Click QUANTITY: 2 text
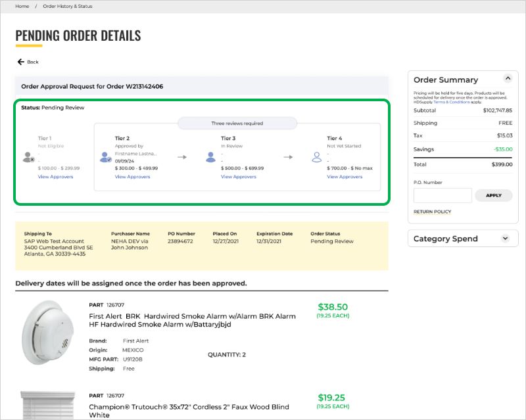 (227, 354)
